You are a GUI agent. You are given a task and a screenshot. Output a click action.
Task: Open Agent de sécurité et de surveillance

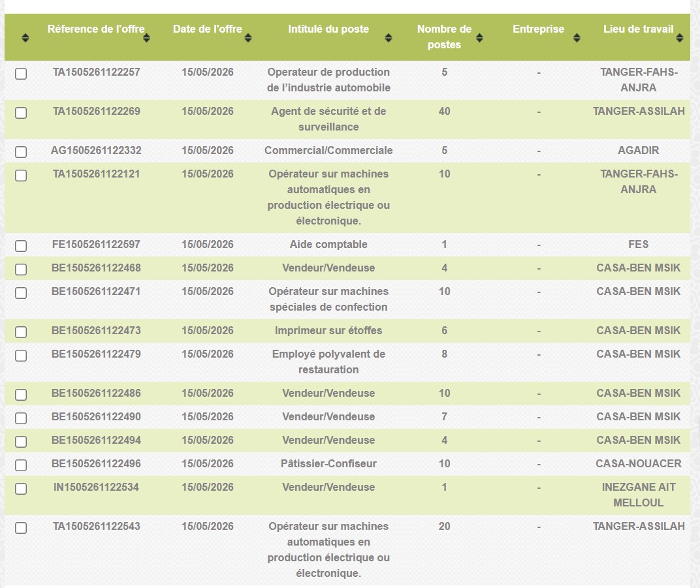[x=328, y=119]
